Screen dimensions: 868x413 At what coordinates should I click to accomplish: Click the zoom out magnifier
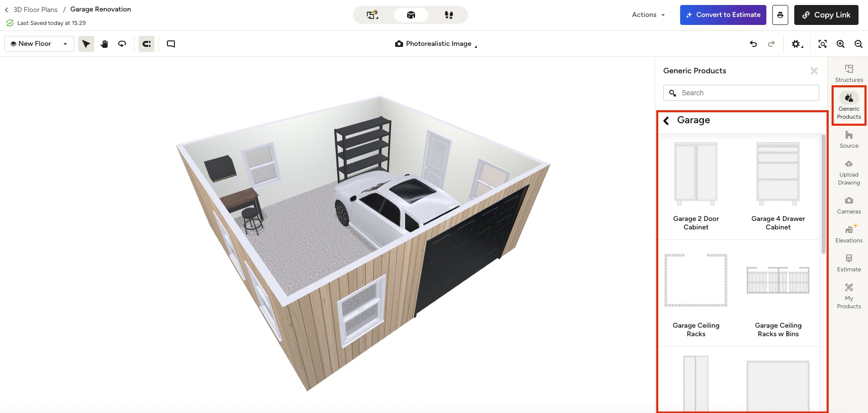coord(859,44)
